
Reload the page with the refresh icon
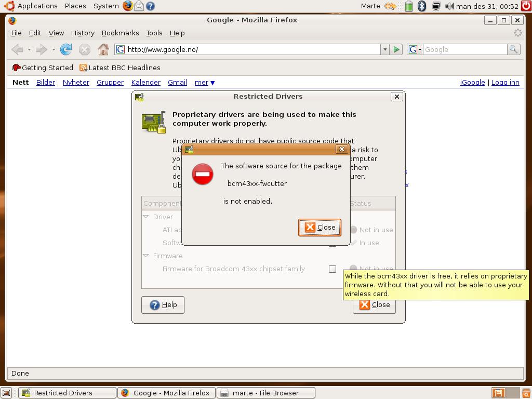66,49
